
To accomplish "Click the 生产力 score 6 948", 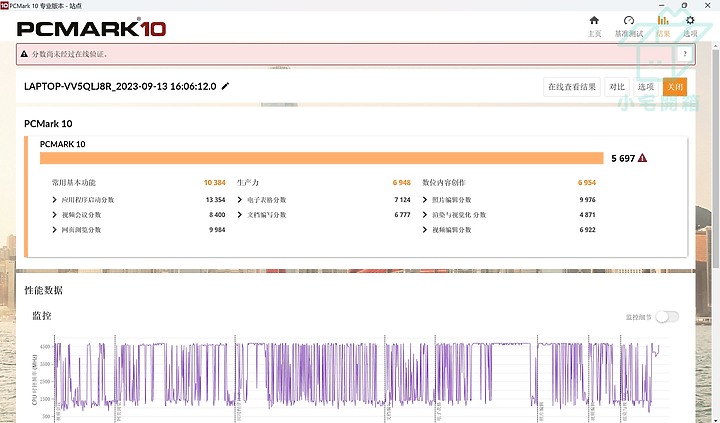I will pyautogui.click(x=401, y=183).
